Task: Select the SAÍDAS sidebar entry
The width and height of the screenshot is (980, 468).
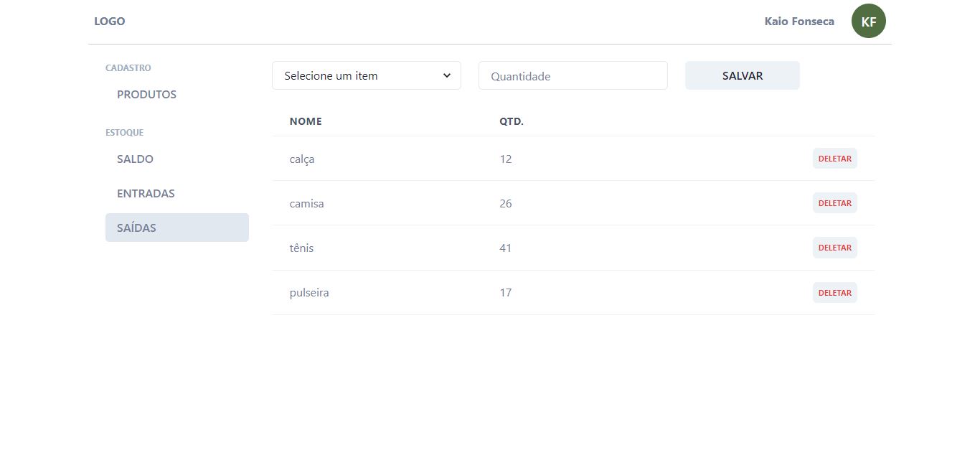Action: point(136,228)
